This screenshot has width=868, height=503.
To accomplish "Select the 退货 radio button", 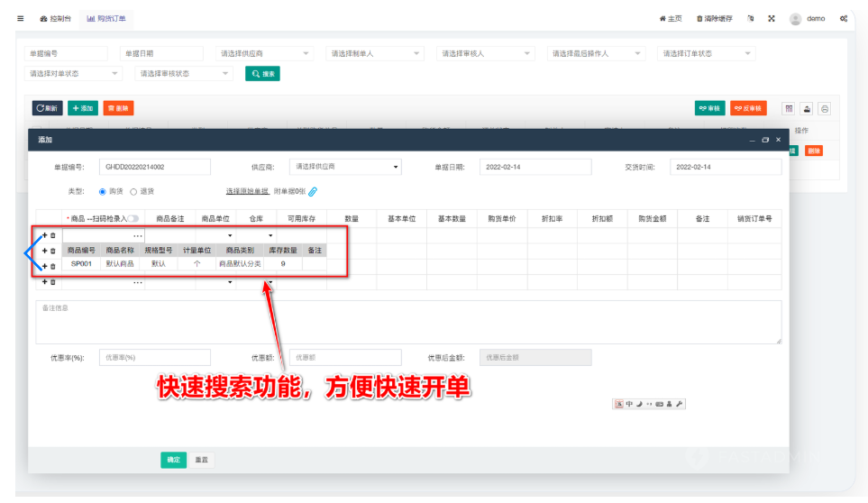I will [133, 191].
